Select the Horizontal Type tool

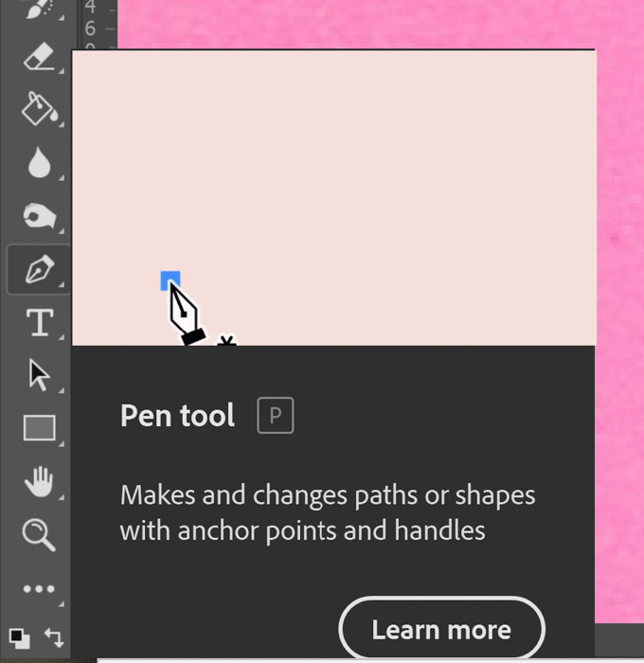(x=39, y=322)
